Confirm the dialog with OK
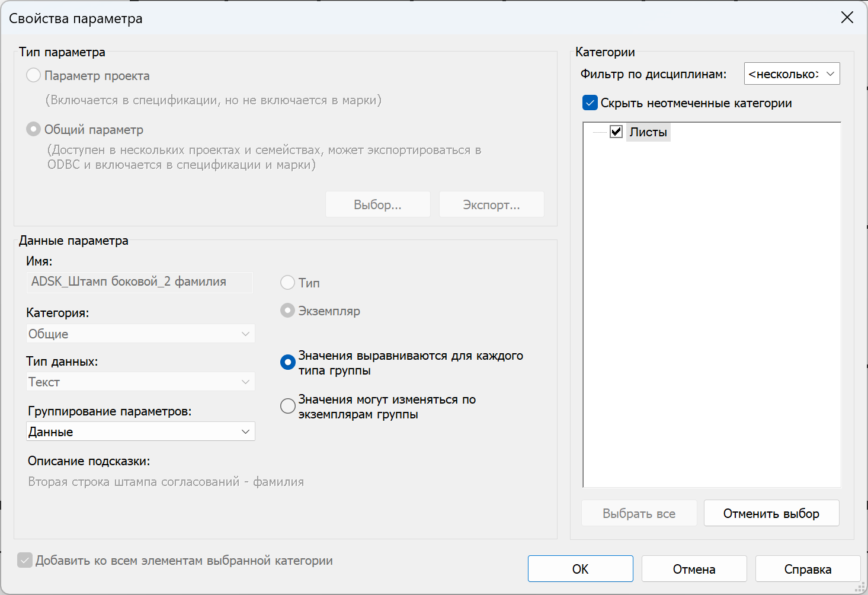 (x=580, y=569)
